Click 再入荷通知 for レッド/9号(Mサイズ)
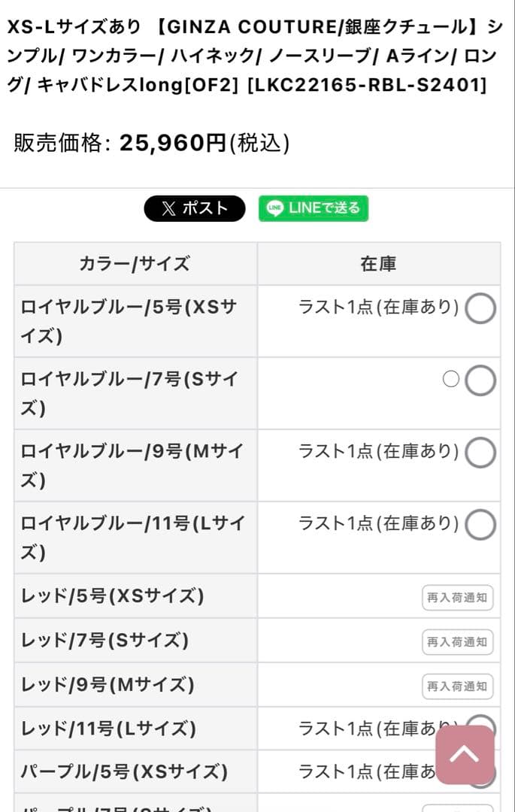 tap(458, 686)
